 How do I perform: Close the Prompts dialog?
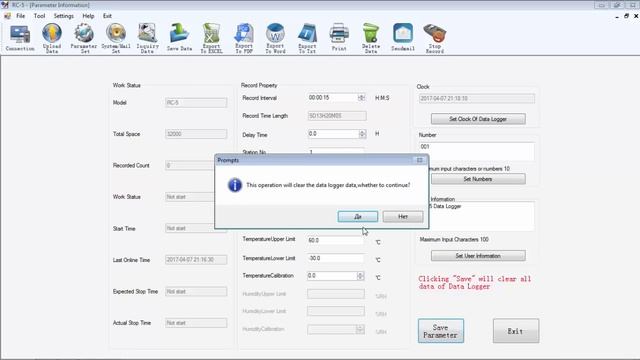click(x=420, y=160)
